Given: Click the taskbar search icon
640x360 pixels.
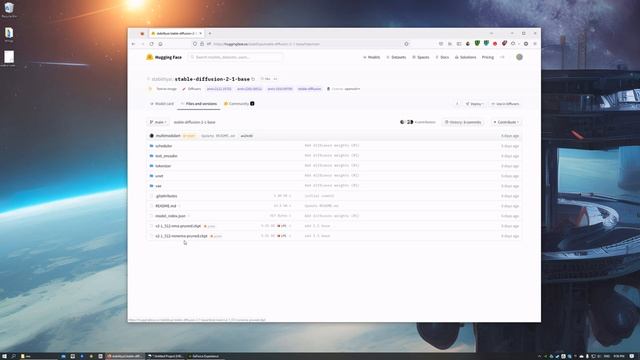Looking at the screenshot, I should (x=13, y=356).
